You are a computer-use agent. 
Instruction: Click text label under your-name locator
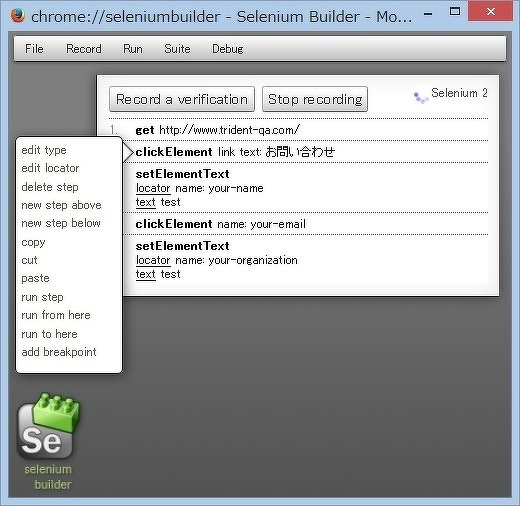click(x=146, y=202)
